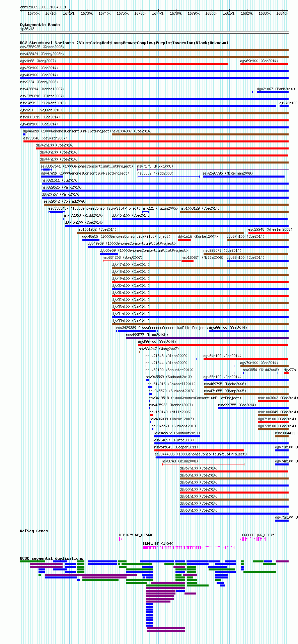298x644 pixels.
Task: Open dgv1n16 (Korbel2007) variant
Action: click(x=198, y=236)
